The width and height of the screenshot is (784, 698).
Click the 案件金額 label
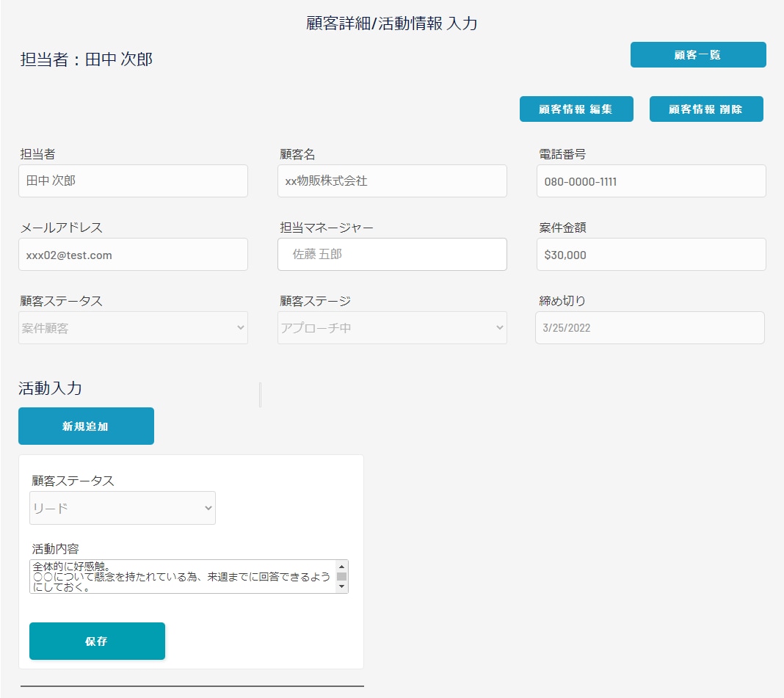pyautogui.click(x=562, y=228)
